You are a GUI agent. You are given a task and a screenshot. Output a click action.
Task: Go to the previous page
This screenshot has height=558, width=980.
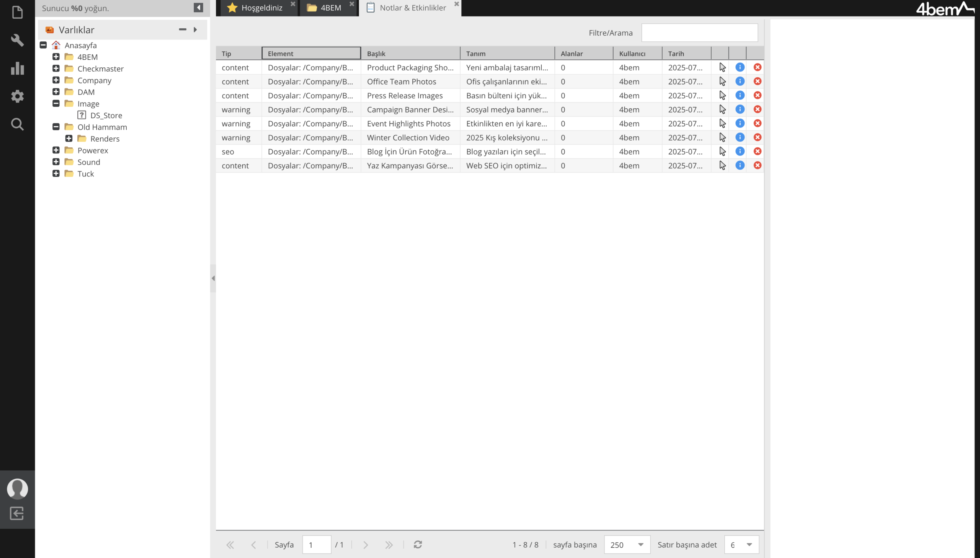(253, 545)
